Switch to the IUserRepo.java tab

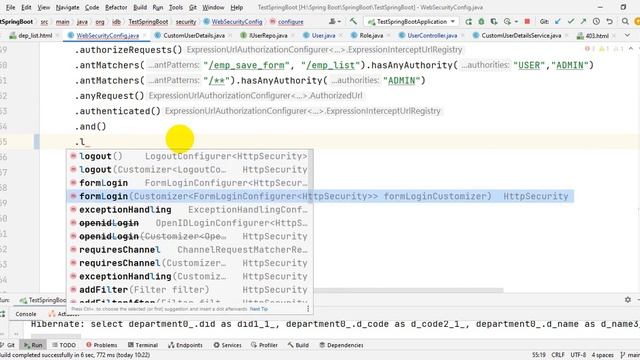pyautogui.click(x=268, y=36)
